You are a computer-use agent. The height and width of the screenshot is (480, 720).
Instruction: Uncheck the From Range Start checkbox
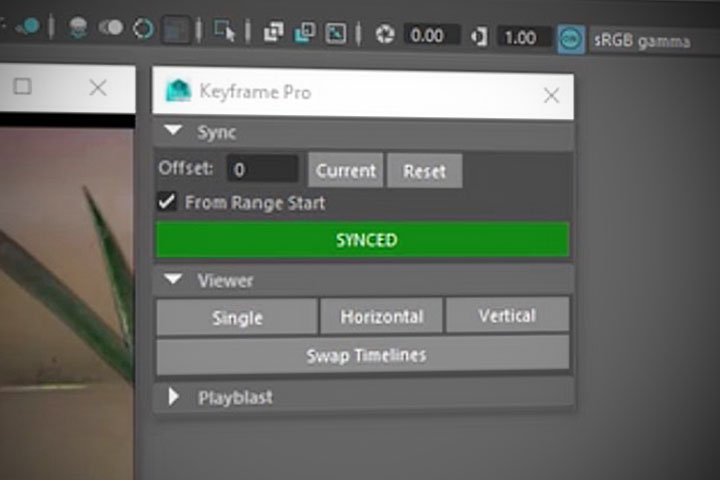pyautogui.click(x=168, y=203)
